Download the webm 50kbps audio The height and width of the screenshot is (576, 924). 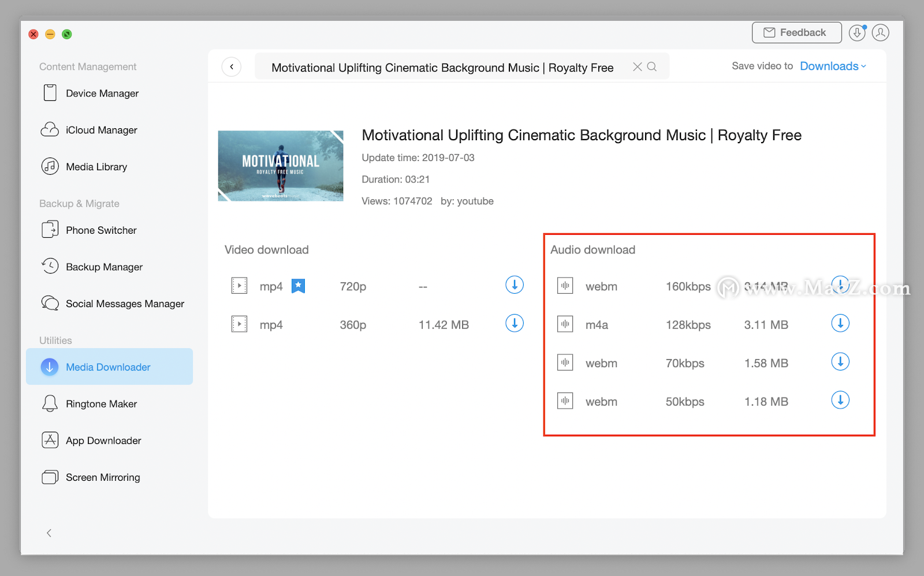point(840,400)
